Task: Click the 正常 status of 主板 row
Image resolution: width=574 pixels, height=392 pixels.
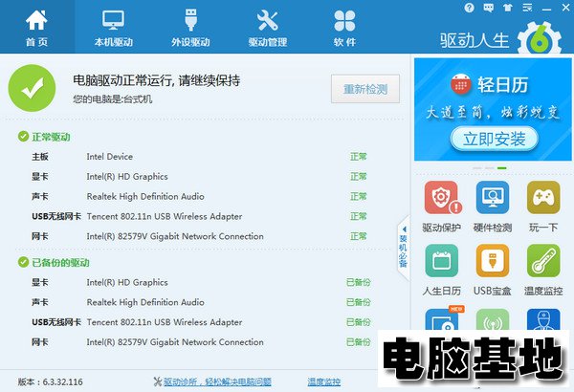Action: pyautogui.click(x=359, y=157)
